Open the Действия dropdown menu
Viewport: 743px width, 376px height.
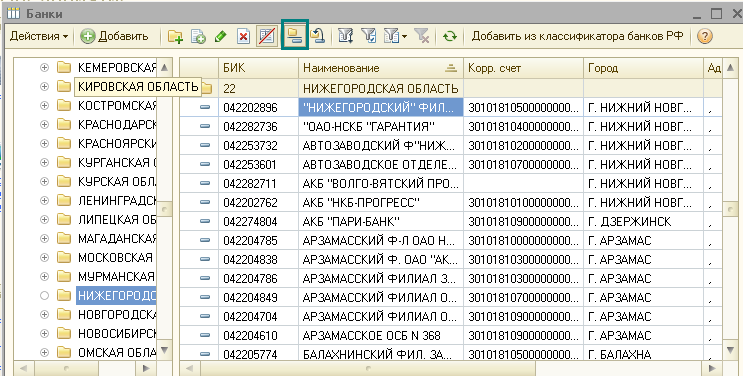[x=39, y=36]
